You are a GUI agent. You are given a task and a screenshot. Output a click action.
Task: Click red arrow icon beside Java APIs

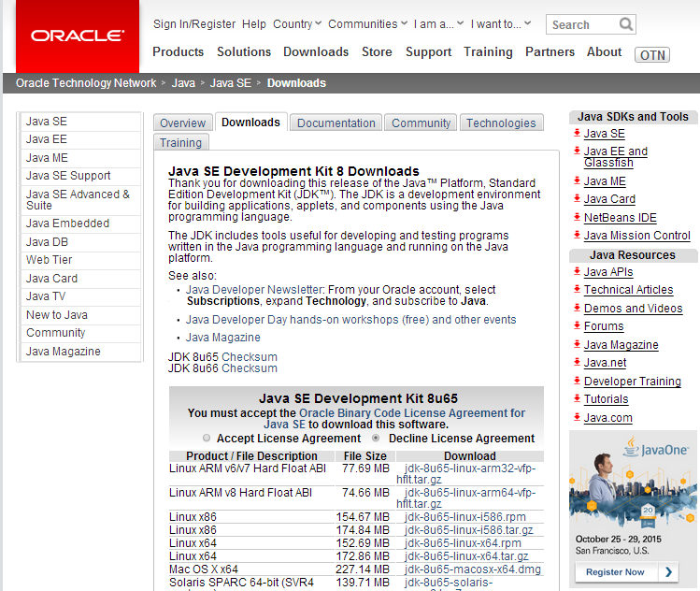[577, 272]
